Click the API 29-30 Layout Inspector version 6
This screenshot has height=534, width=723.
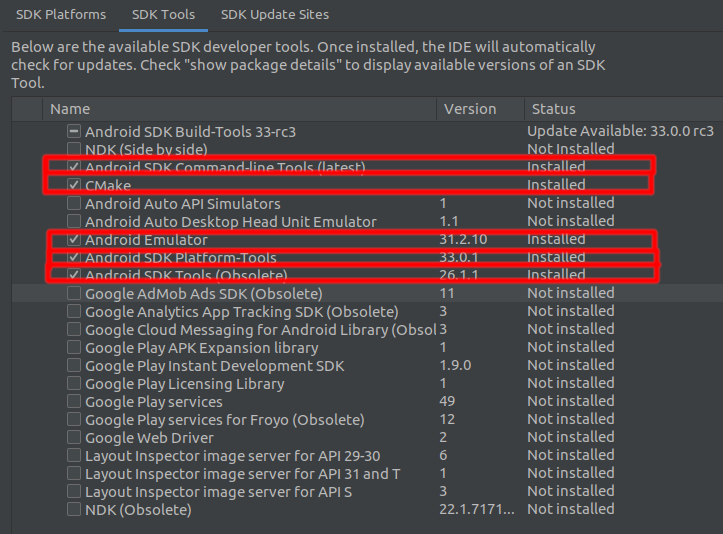[x=443, y=455]
